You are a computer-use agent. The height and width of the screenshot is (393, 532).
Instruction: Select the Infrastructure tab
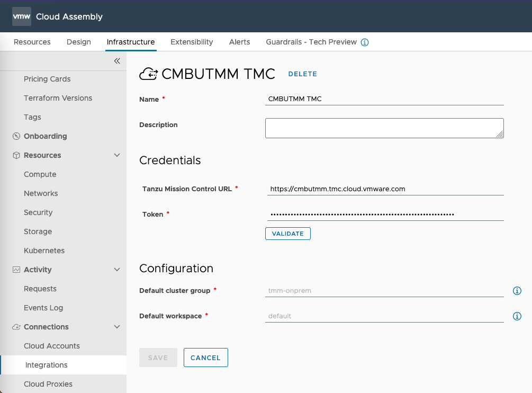pos(131,42)
